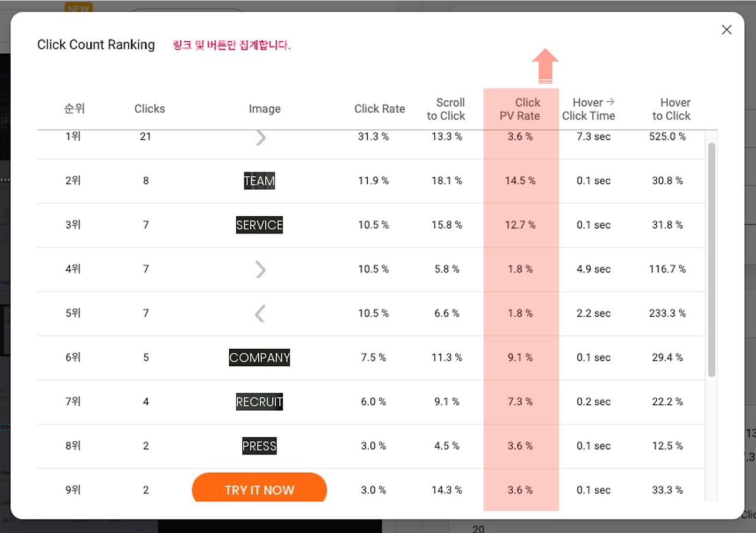The height and width of the screenshot is (533, 756).
Task: Click the ranking table vertical scrollbar
Action: pyautogui.click(x=712, y=259)
